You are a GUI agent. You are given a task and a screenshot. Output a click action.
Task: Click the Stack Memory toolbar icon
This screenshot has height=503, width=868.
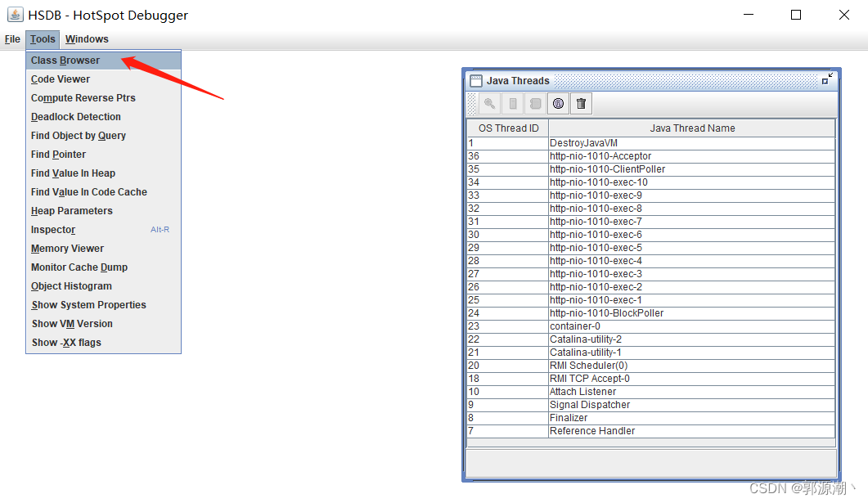pyautogui.click(x=513, y=104)
